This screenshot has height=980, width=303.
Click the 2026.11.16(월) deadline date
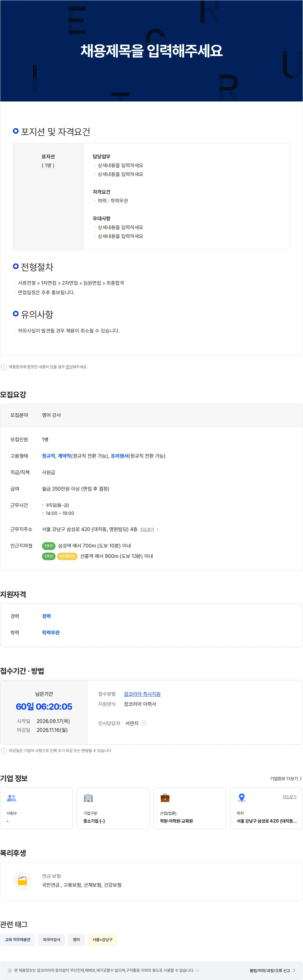click(x=52, y=730)
